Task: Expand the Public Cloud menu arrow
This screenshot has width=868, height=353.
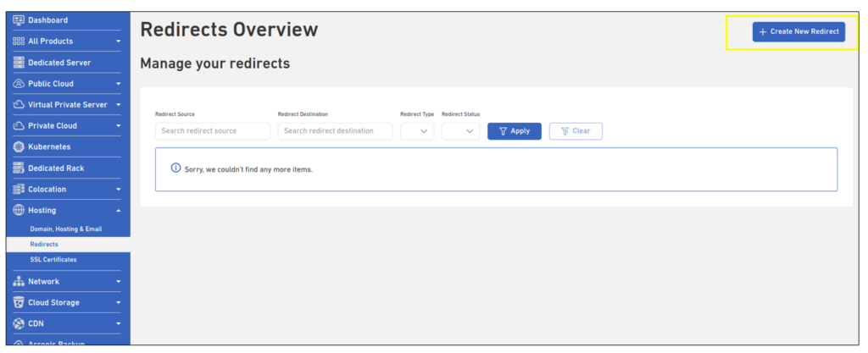Action: click(x=119, y=84)
